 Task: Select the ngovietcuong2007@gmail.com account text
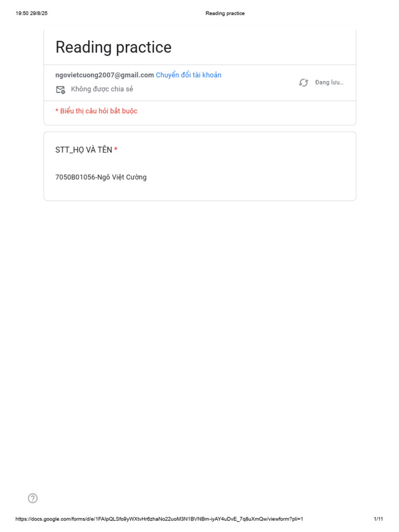(104, 75)
